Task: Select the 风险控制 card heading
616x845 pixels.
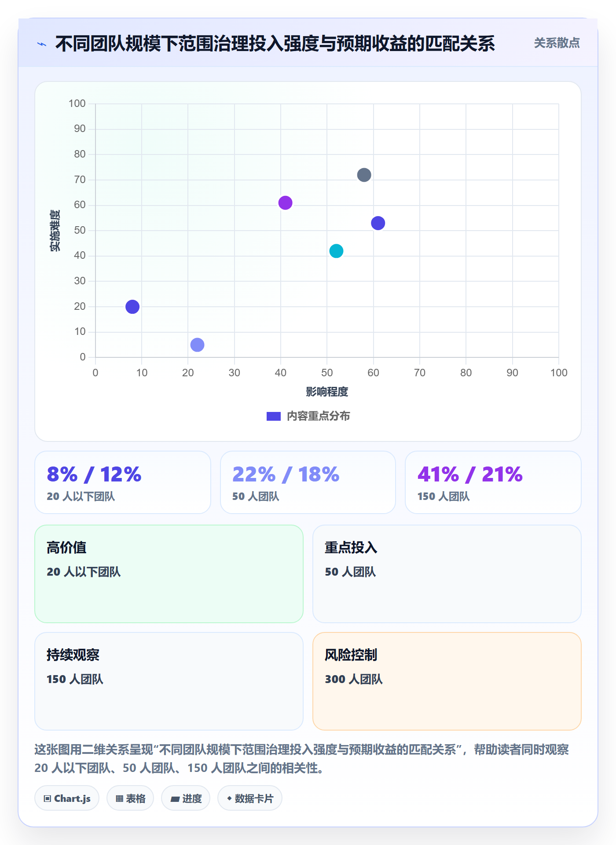Action: [x=351, y=655]
